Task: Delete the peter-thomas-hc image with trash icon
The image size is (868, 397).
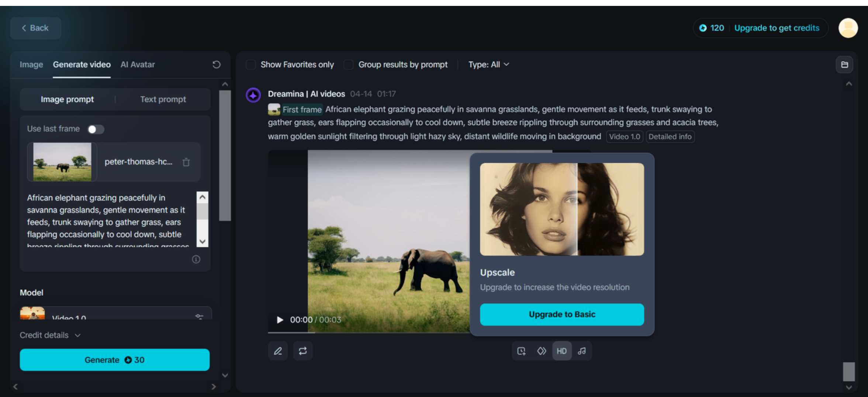Action: (x=186, y=162)
